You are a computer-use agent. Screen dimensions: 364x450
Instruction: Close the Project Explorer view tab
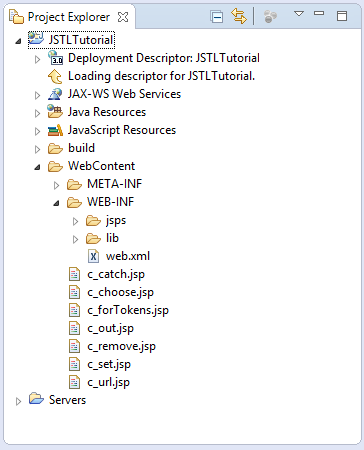[123, 17]
